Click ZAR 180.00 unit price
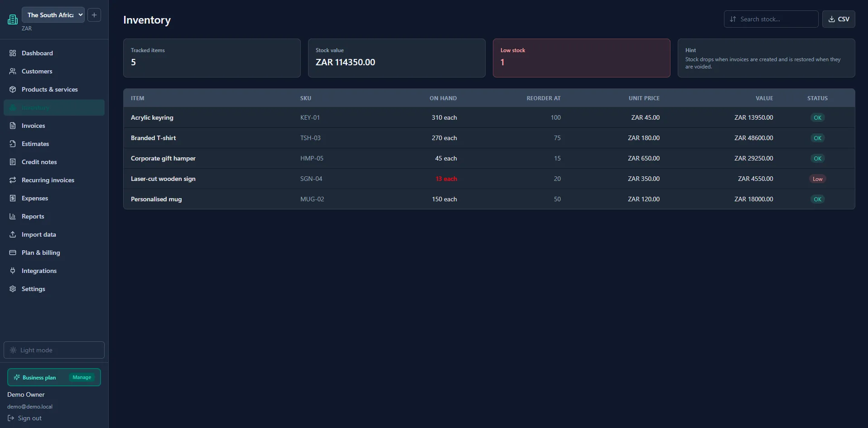 [643, 138]
